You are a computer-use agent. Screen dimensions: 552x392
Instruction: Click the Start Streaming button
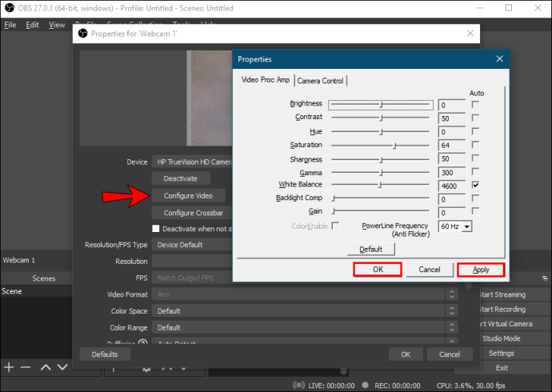tap(514, 294)
